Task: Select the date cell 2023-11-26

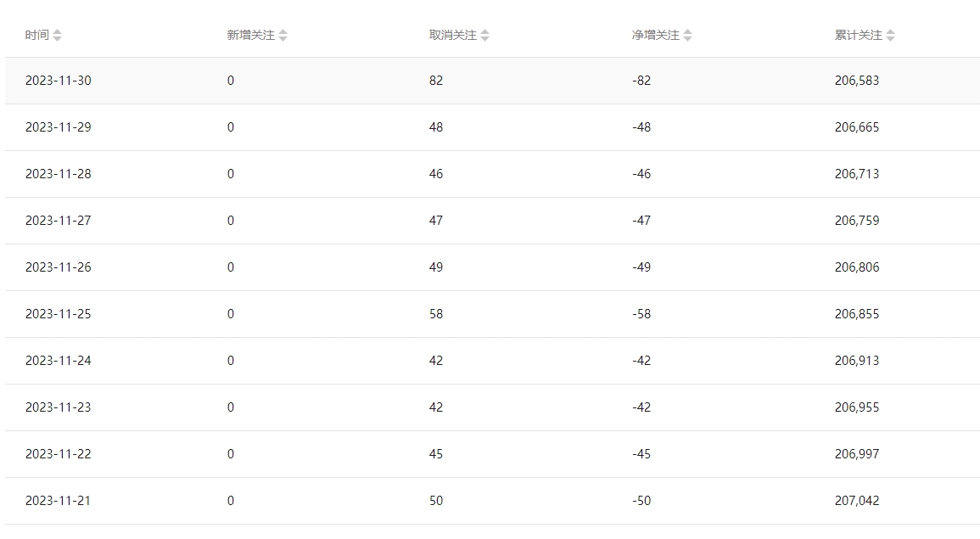Action: click(x=59, y=267)
